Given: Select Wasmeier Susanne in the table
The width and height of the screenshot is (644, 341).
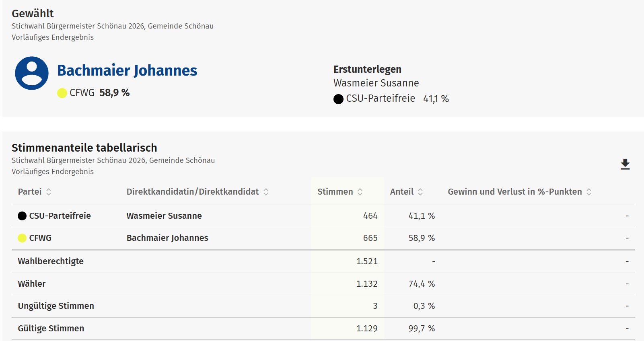Looking at the screenshot, I should coord(164,216).
